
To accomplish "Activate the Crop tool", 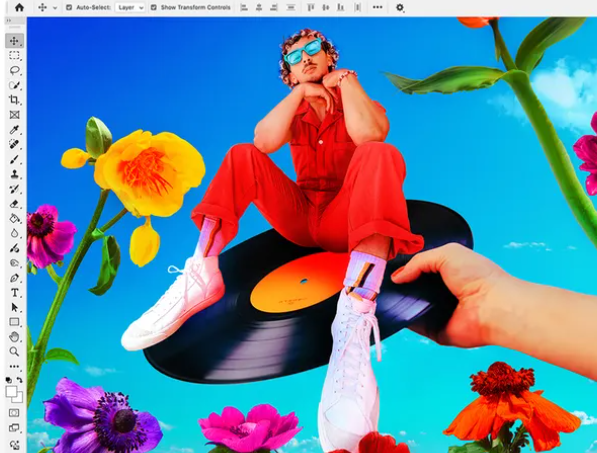I will pyautogui.click(x=14, y=100).
